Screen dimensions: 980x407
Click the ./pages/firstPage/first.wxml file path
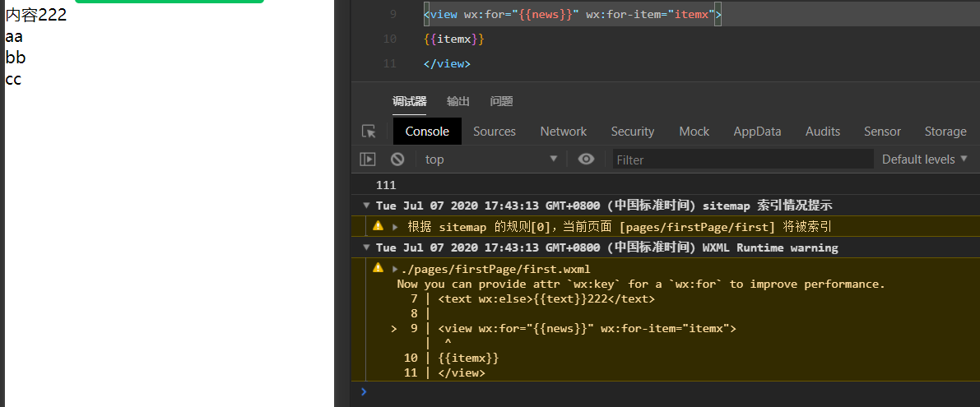tap(495, 269)
